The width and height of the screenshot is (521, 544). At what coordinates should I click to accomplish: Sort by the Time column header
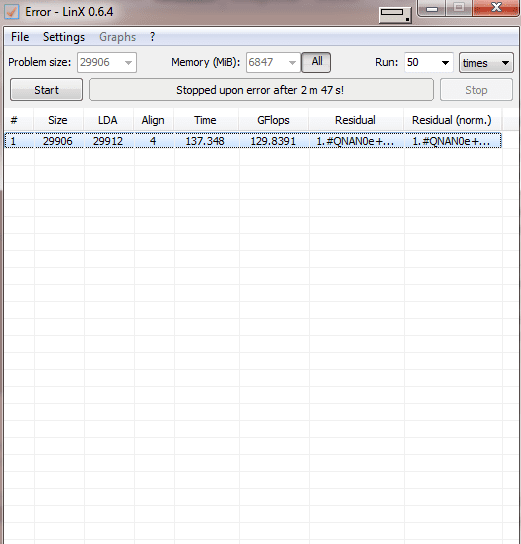pos(206,120)
